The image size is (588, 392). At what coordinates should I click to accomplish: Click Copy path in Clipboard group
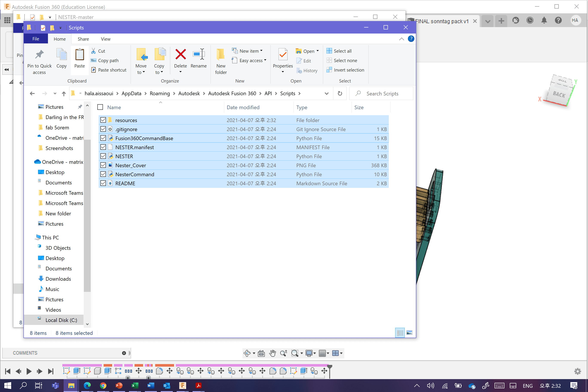(108, 61)
